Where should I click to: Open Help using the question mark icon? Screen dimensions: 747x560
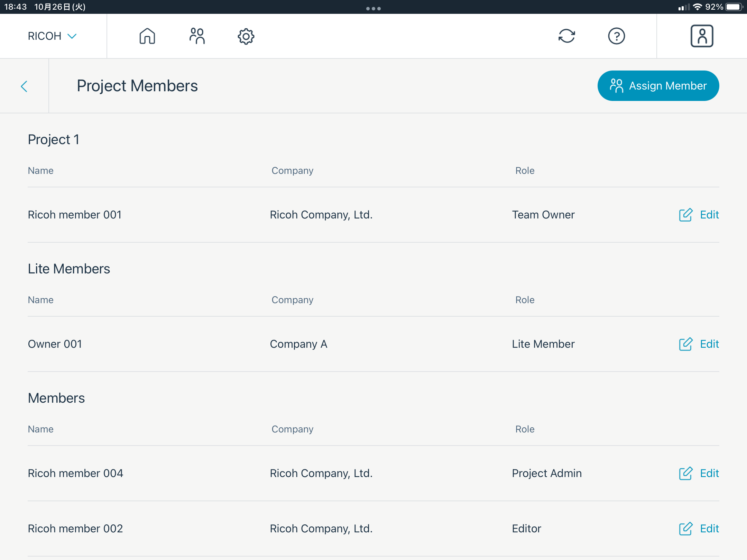coord(617,36)
